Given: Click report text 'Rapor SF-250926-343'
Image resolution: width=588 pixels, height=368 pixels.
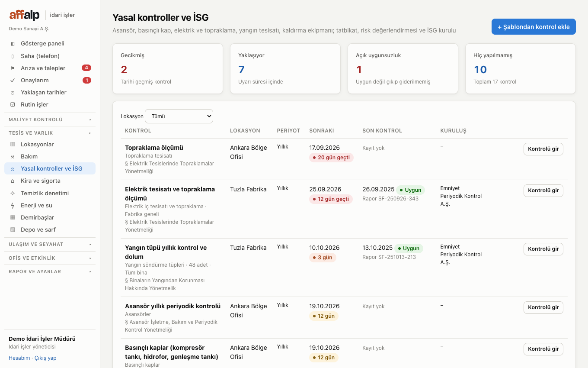Looking at the screenshot, I should point(390,199).
